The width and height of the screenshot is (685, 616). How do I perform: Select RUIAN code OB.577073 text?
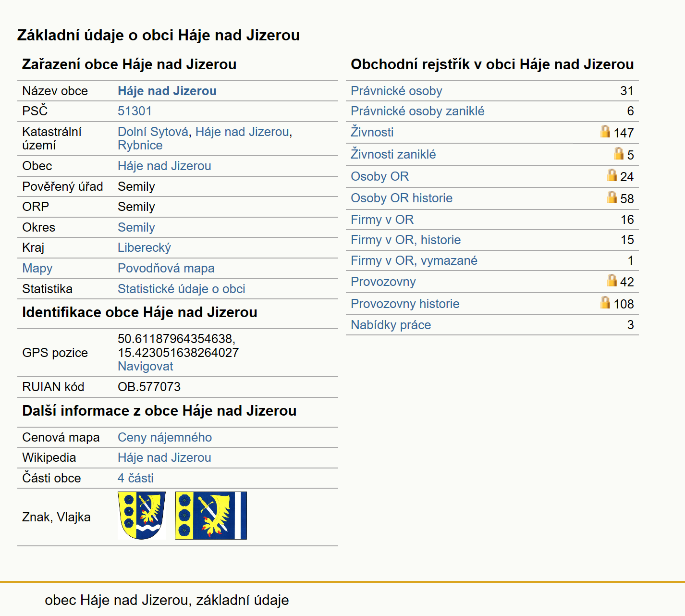point(149,387)
